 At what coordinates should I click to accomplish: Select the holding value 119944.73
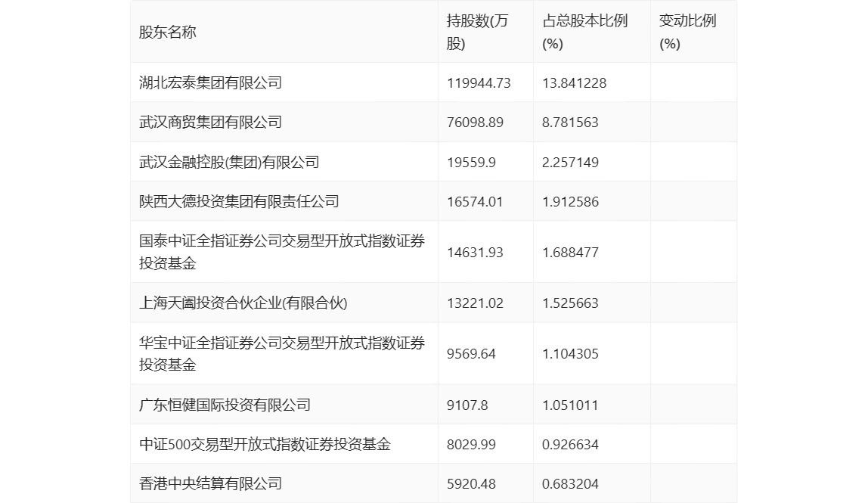(x=479, y=83)
